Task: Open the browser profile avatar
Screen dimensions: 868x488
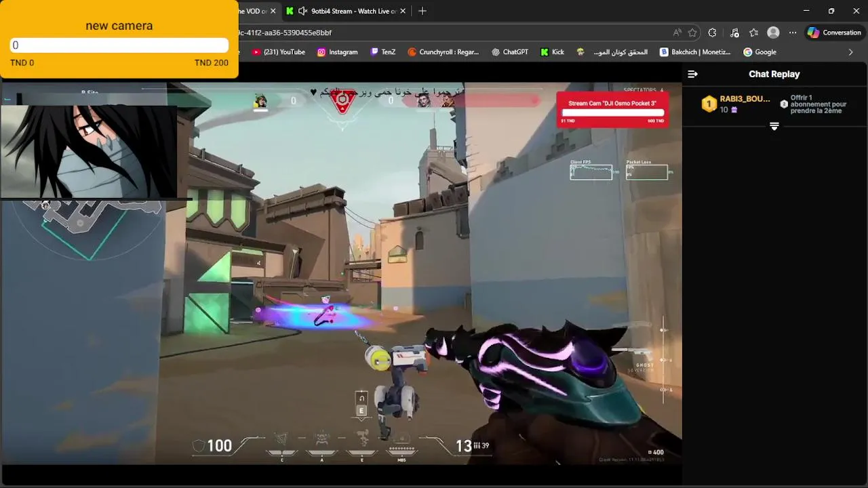Action: 773,33
